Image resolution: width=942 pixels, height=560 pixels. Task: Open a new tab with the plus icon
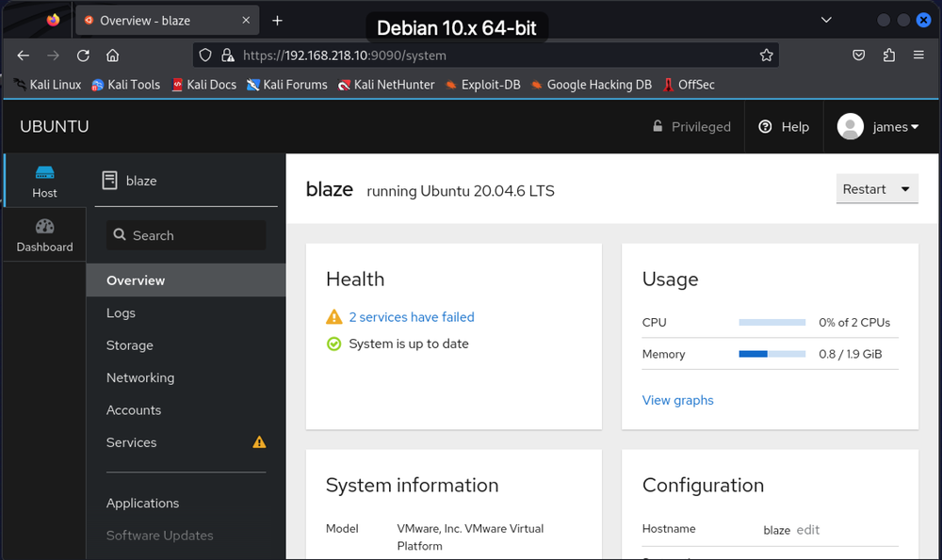tap(277, 21)
